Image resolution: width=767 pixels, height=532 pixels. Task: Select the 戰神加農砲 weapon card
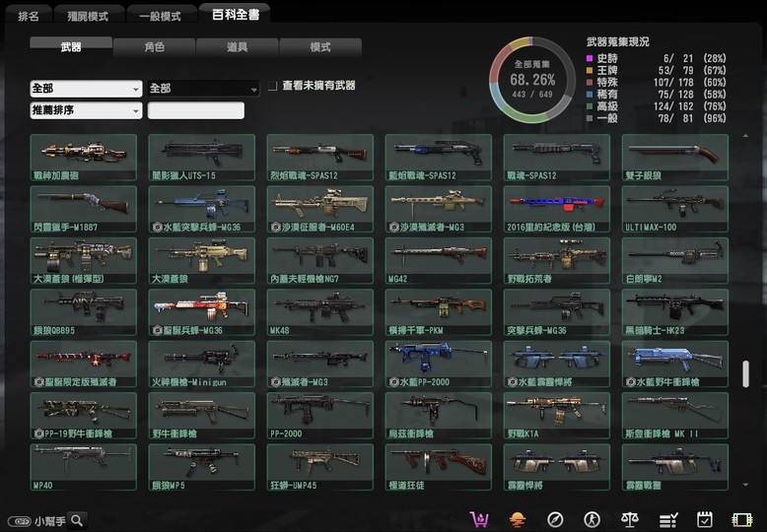coord(83,158)
